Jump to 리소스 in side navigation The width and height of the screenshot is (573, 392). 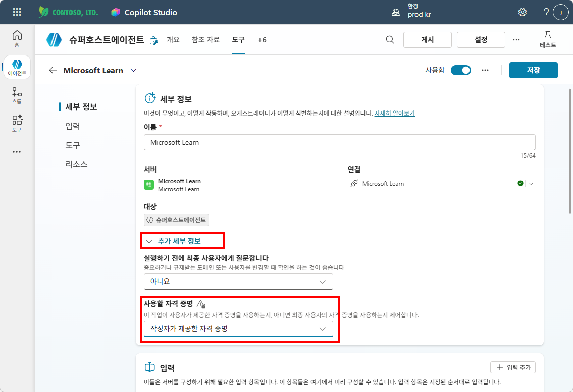tap(76, 164)
